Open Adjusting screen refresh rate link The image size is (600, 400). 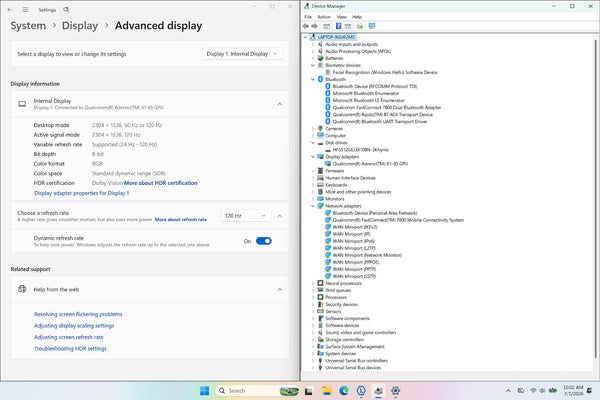click(x=68, y=337)
